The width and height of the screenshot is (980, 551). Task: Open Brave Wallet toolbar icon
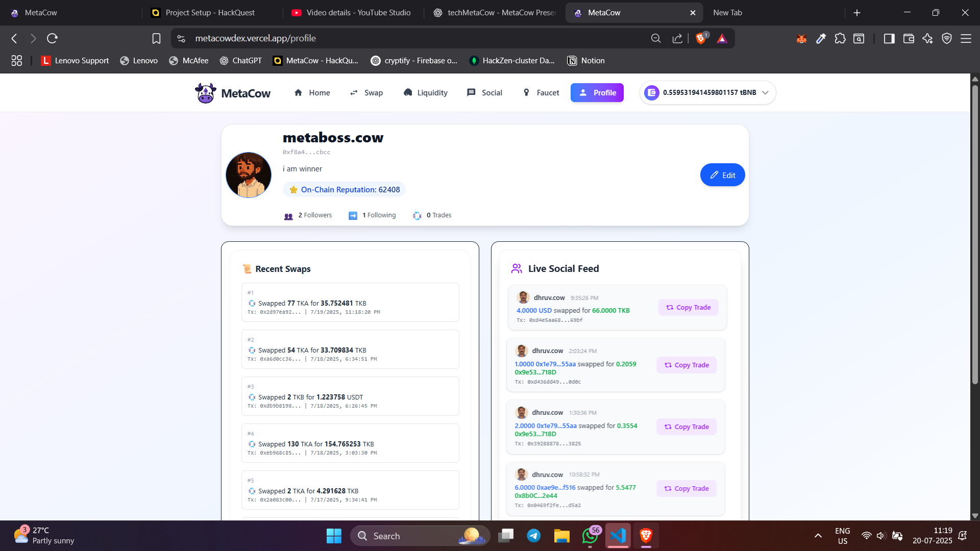coord(909,38)
